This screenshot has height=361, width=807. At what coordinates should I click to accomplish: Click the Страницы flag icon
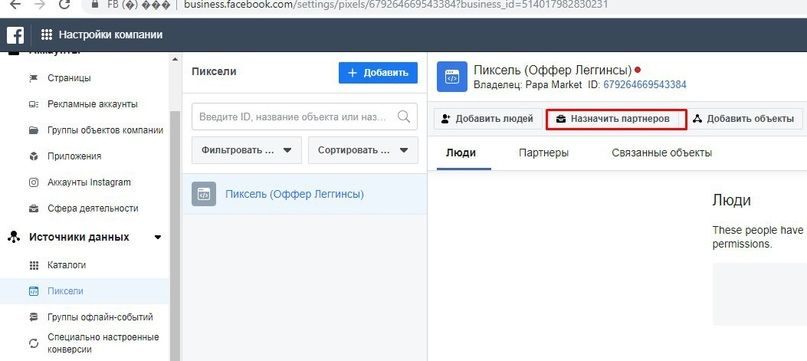(x=34, y=78)
